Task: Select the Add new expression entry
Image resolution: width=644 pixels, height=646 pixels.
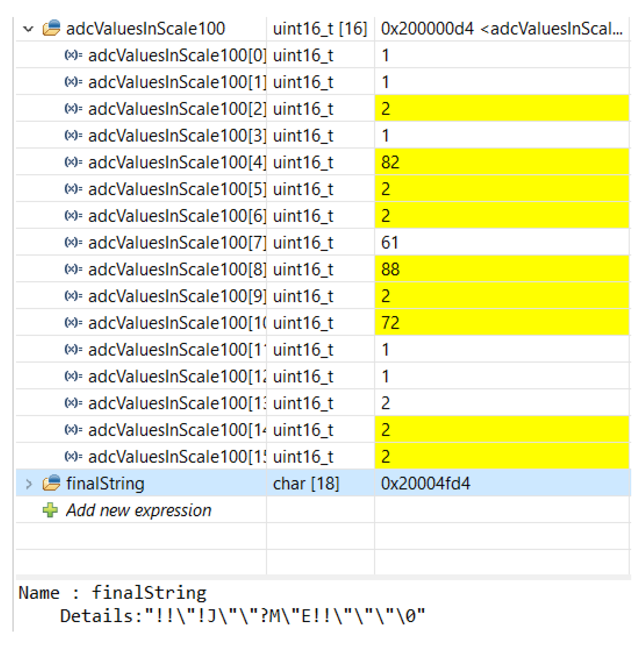Action: 138,510
